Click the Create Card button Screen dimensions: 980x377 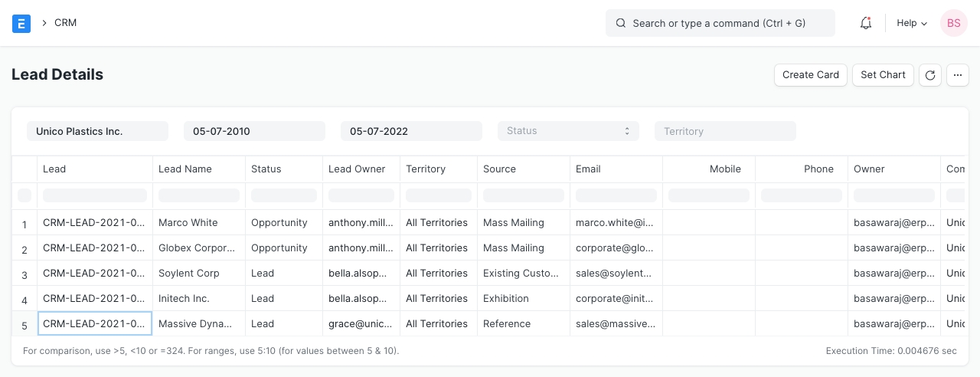[x=811, y=75]
